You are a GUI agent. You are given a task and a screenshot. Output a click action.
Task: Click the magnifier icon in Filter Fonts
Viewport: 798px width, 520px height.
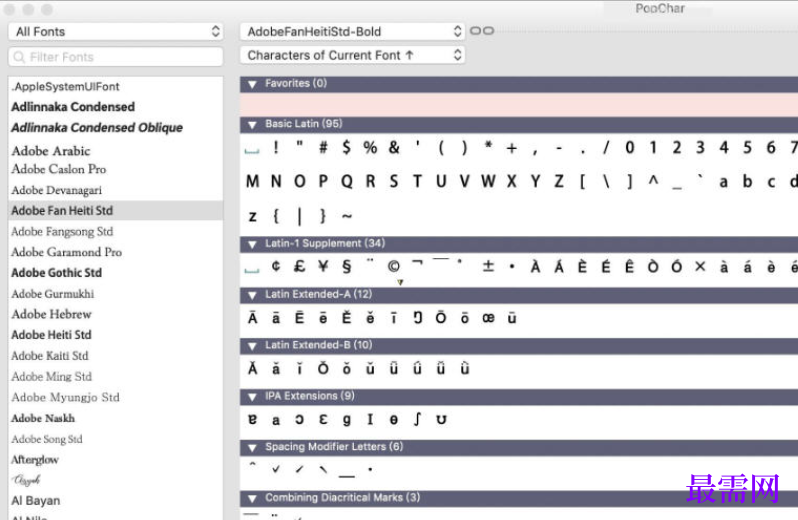[x=19, y=57]
